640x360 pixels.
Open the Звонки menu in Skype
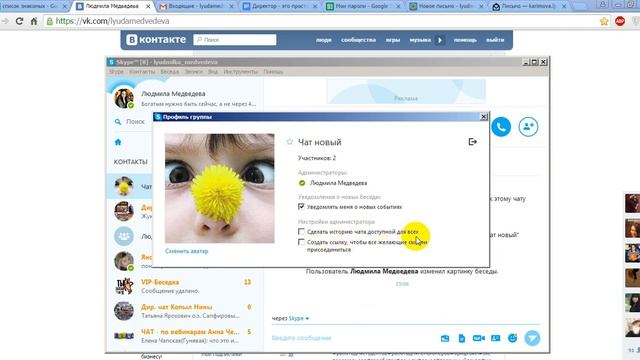[x=193, y=71]
